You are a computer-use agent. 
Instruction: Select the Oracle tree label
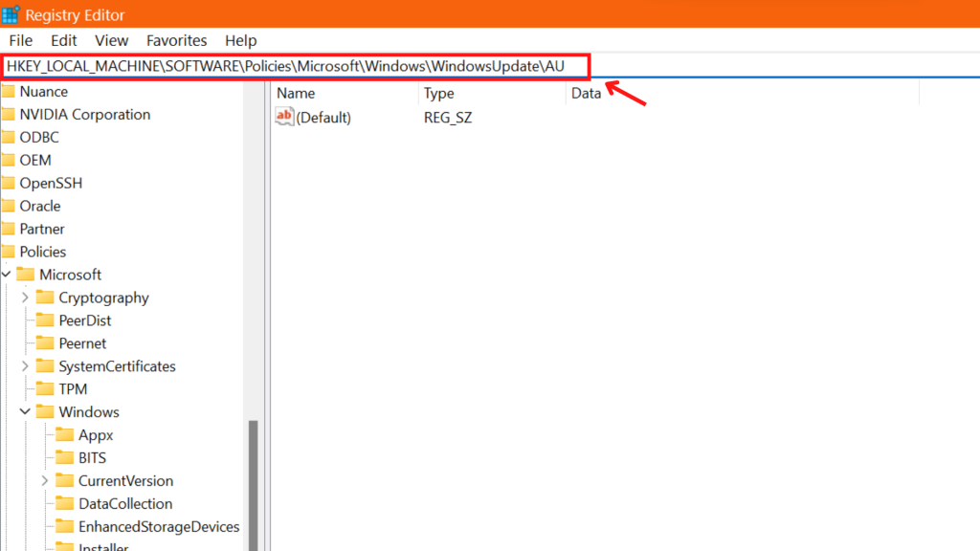coord(40,207)
